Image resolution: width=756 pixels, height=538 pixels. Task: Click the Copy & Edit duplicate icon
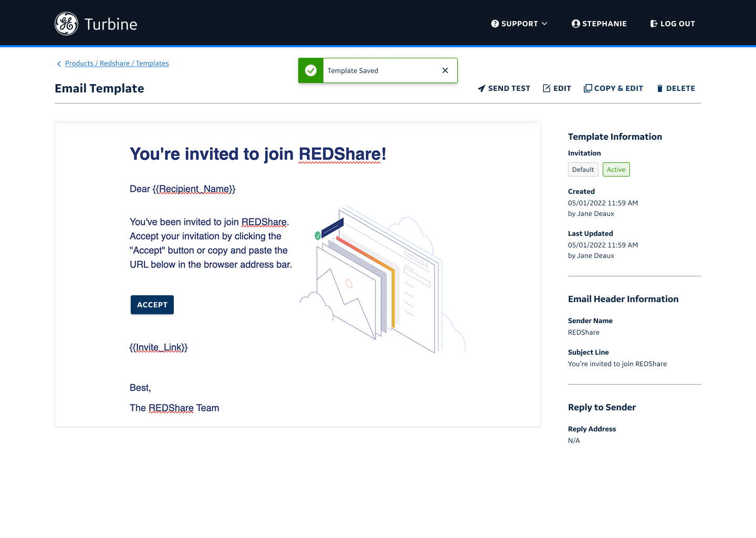[x=587, y=88]
